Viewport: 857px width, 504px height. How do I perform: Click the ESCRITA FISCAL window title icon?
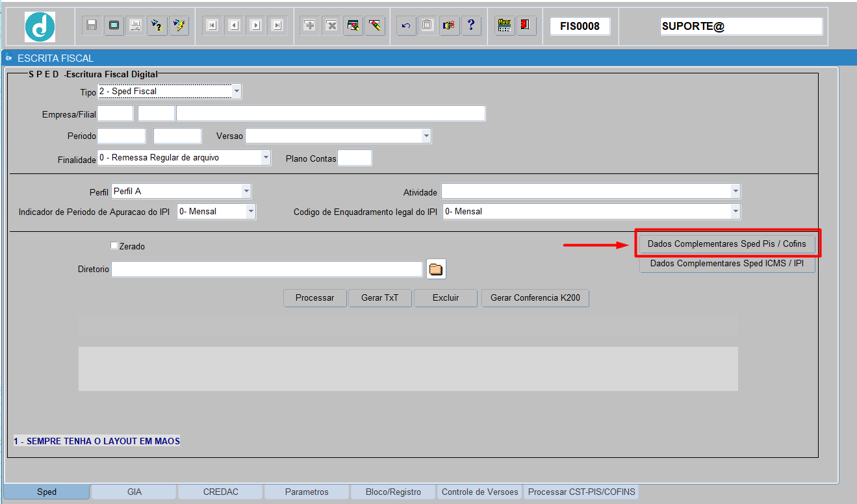pyautogui.click(x=9, y=58)
